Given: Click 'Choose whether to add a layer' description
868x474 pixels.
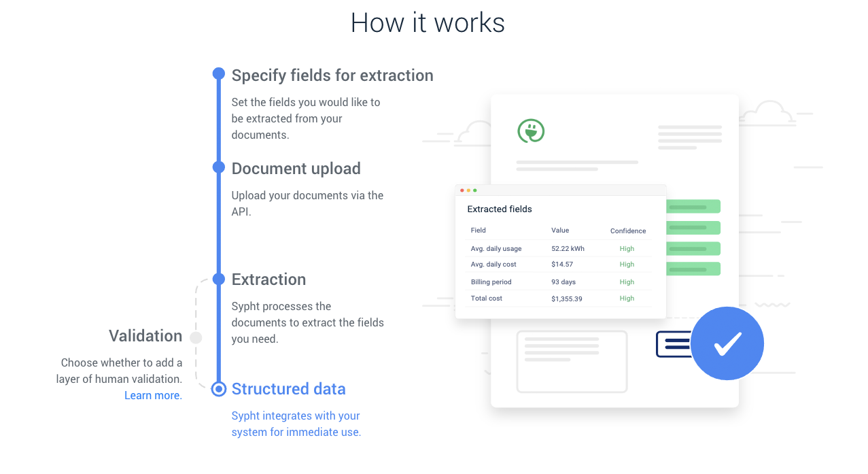Looking at the screenshot, I should 120,371.
